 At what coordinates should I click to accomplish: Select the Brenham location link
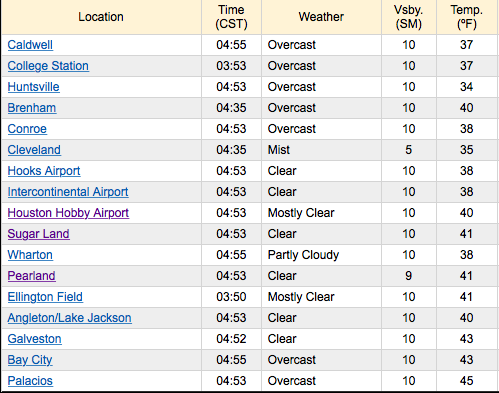tap(32, 108)
